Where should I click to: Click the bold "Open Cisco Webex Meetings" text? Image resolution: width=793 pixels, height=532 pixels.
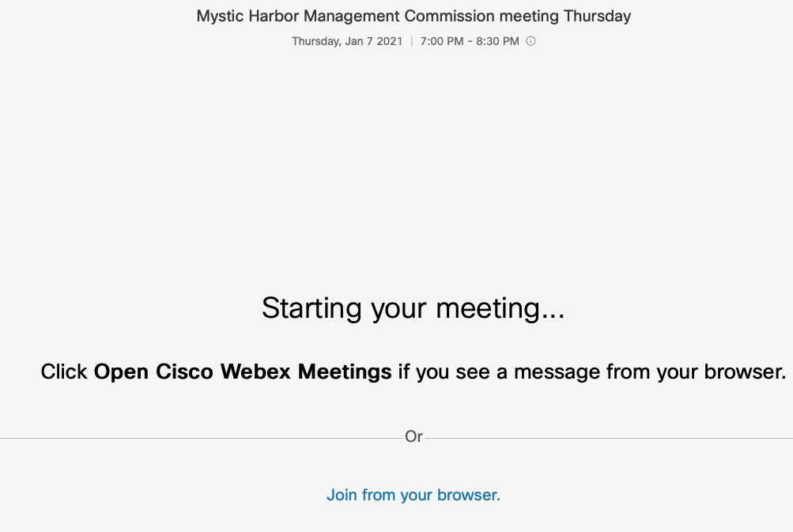pyautogui.click(x=243, y=372)
